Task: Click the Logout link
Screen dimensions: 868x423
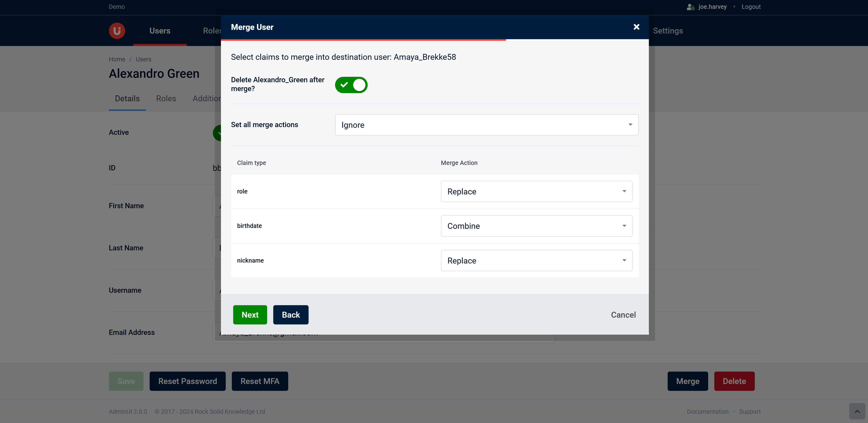Action: [751, 7]
